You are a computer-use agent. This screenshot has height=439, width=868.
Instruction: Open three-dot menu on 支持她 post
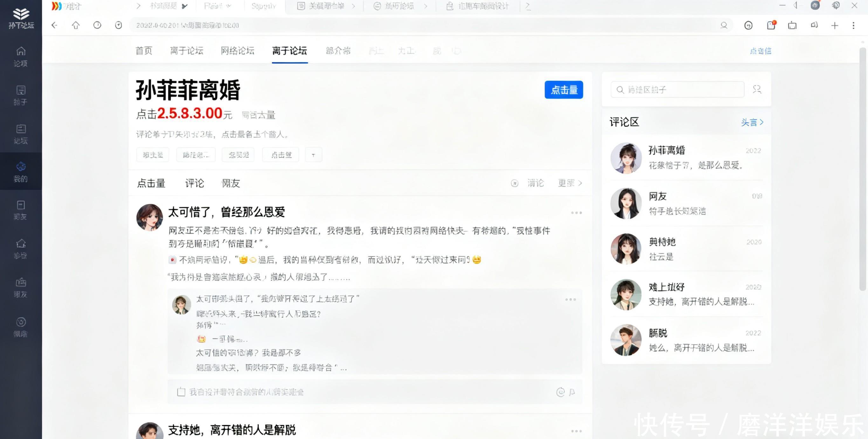[x=576, y=431]
